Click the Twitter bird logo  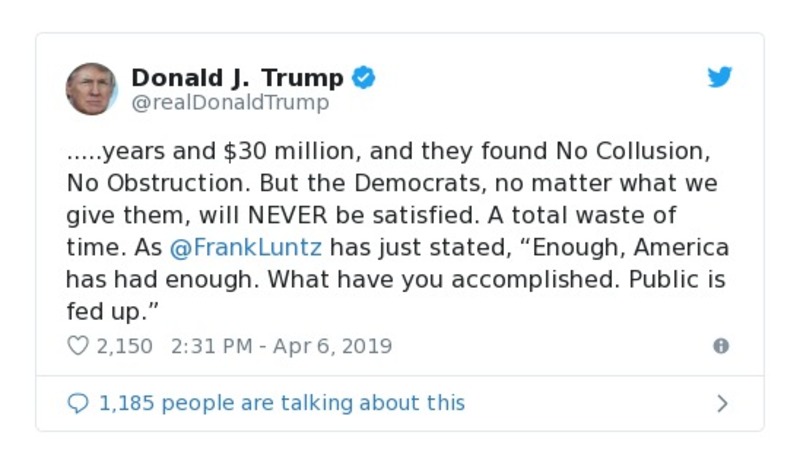pos(720,78)
